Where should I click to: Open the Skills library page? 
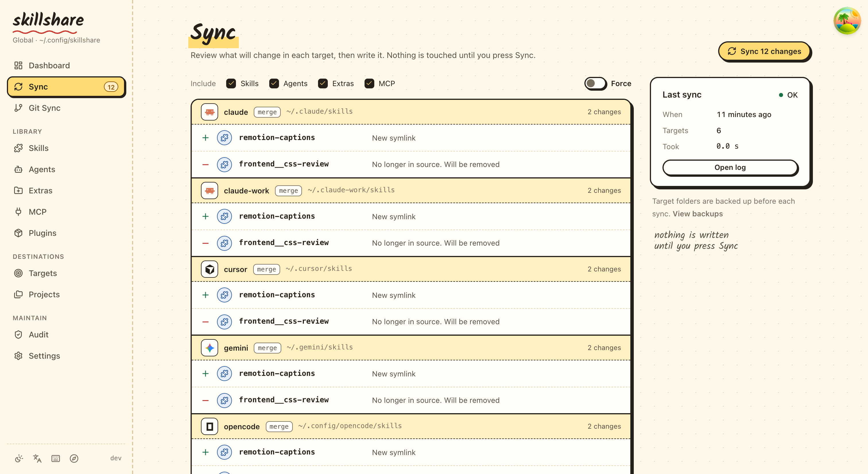tap(66, 148)
